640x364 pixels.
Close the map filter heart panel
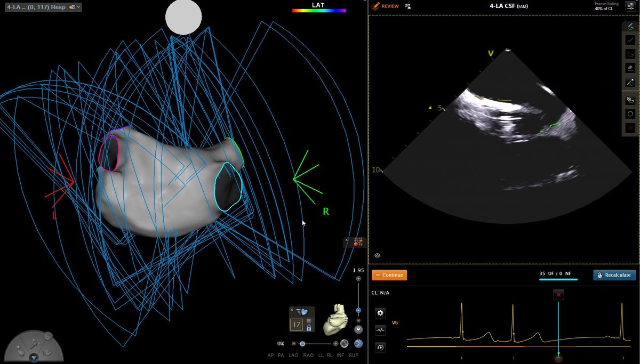292,310
